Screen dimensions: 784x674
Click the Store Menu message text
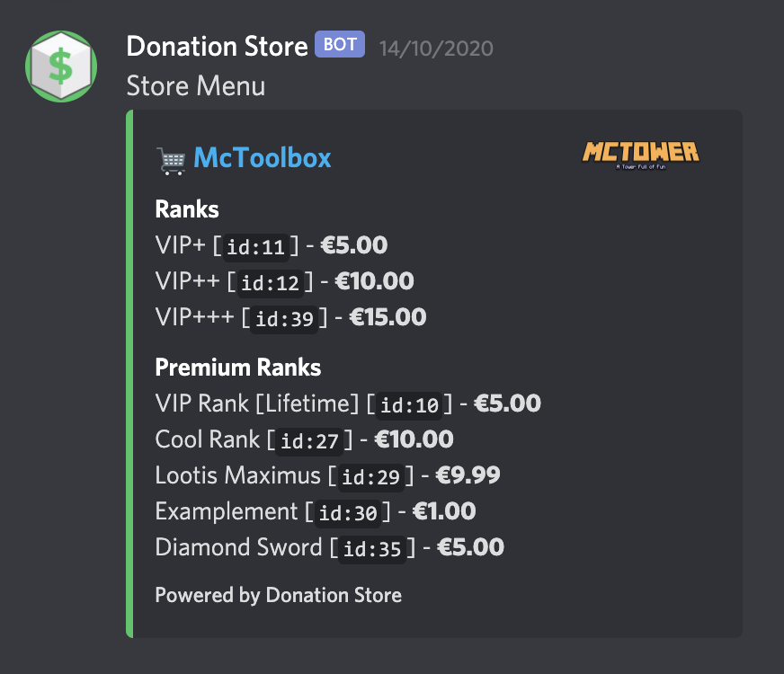[195, 86]
